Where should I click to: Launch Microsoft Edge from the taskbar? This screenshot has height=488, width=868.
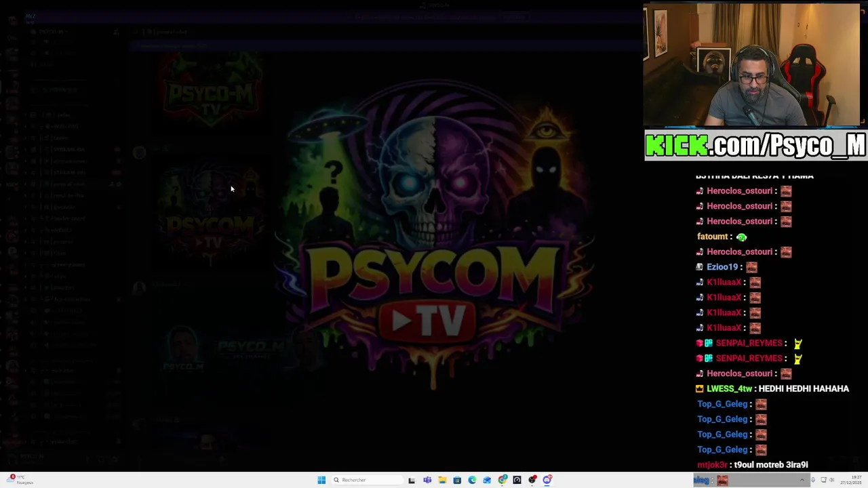coord(472,480)
